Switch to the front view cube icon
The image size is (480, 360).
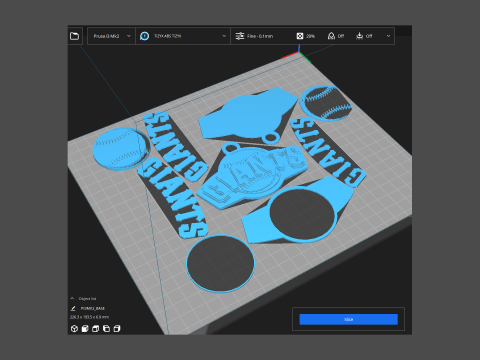pyautogui.click(x=85, y=329)
